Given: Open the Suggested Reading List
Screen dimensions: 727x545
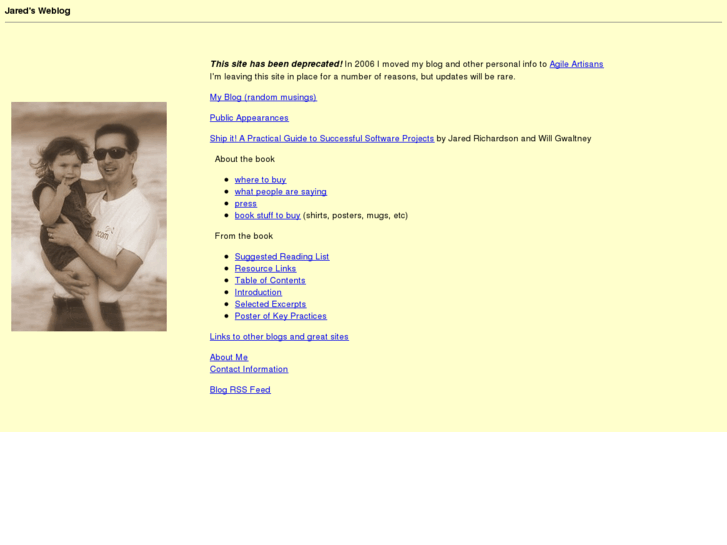Looking at the screenshot, I should pyautogui.click(x=282, y=256).
